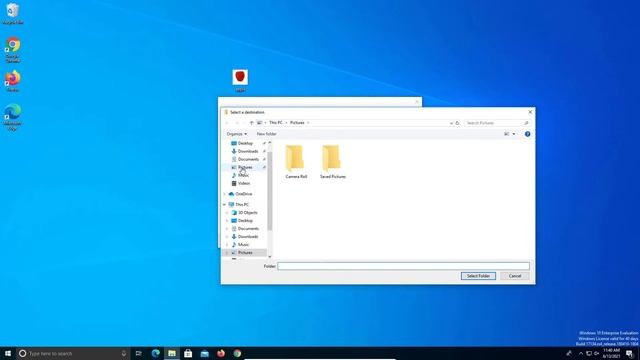
Task: Click navigation pane scrollbar down arrow
Action: 269,257
